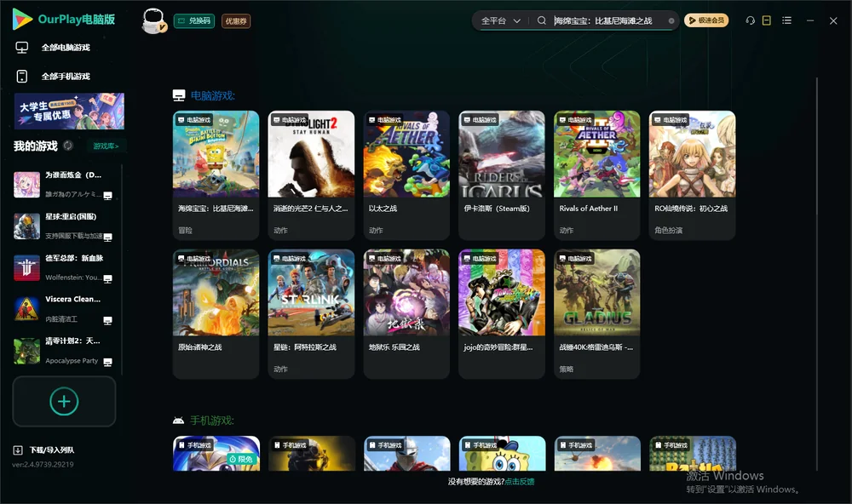Click the search magnifier icon
Viewport: 852px width, 504px height.
click(x=541, y=20)
